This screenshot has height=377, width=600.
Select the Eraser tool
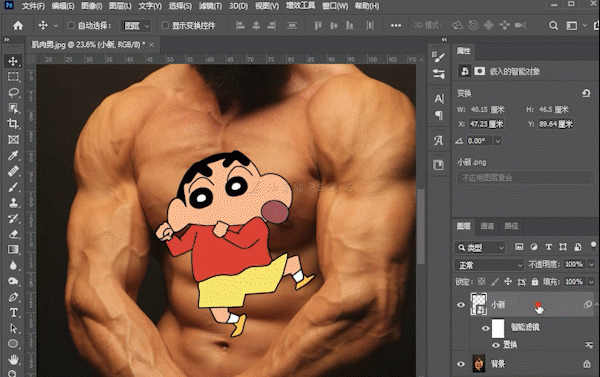coord(13,234)
